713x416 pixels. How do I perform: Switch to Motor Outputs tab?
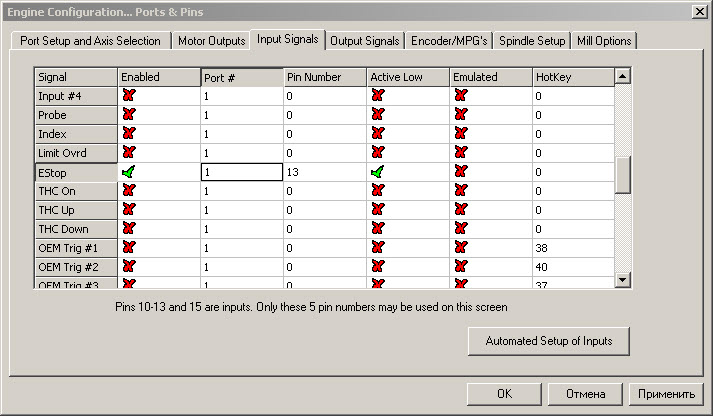(211, 41)
